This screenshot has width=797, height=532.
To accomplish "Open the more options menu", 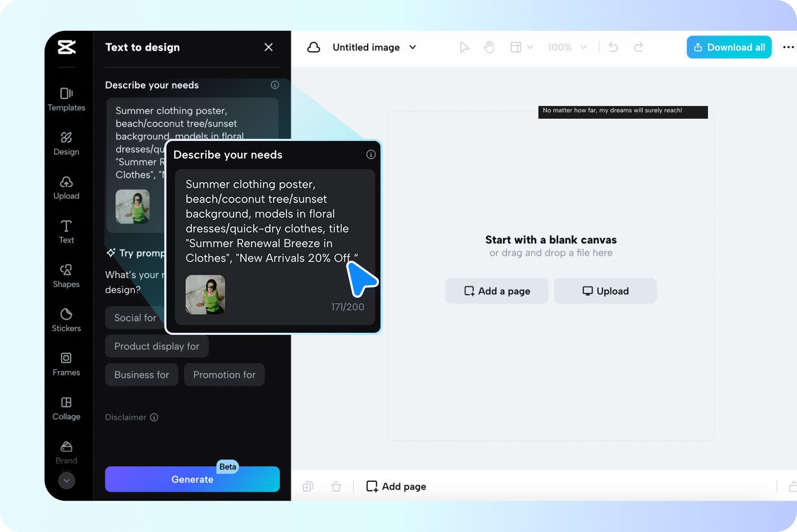I will click(x=789, y=47).
